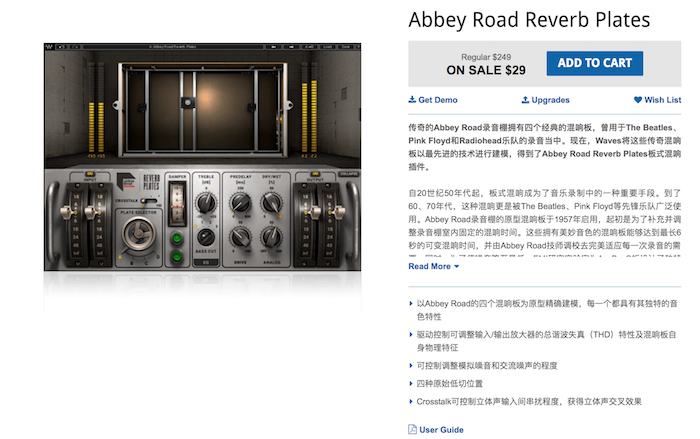Viewport: 700px width, 439px height.
Task: Click the Collapse button on plugin panel
Action: (x=348, y=174)
